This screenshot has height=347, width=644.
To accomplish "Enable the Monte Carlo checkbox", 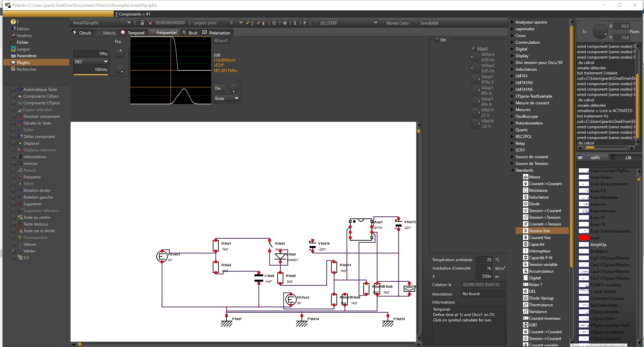I will (383, 23).
